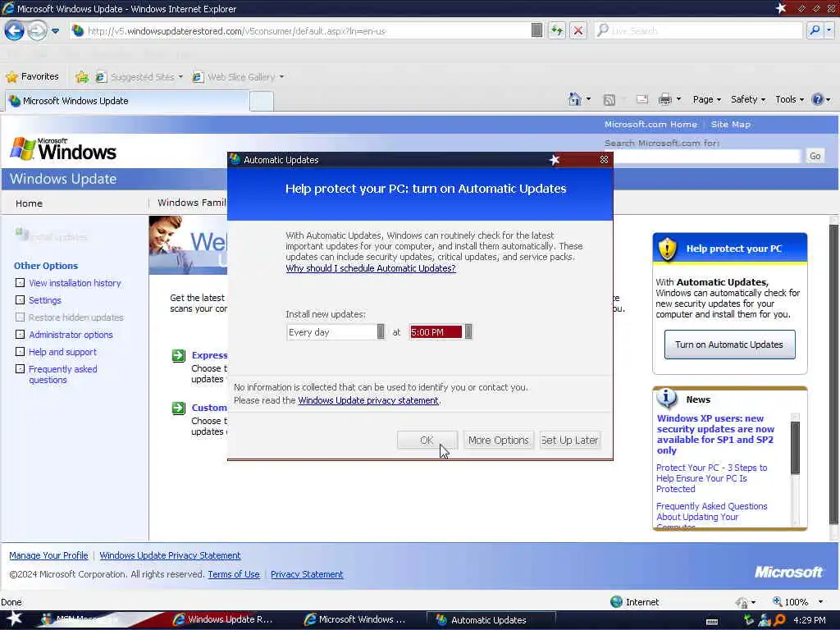The image size is (840, 630).
Task: Click Go button for Microsoft.com search
Action: [815, 156]
